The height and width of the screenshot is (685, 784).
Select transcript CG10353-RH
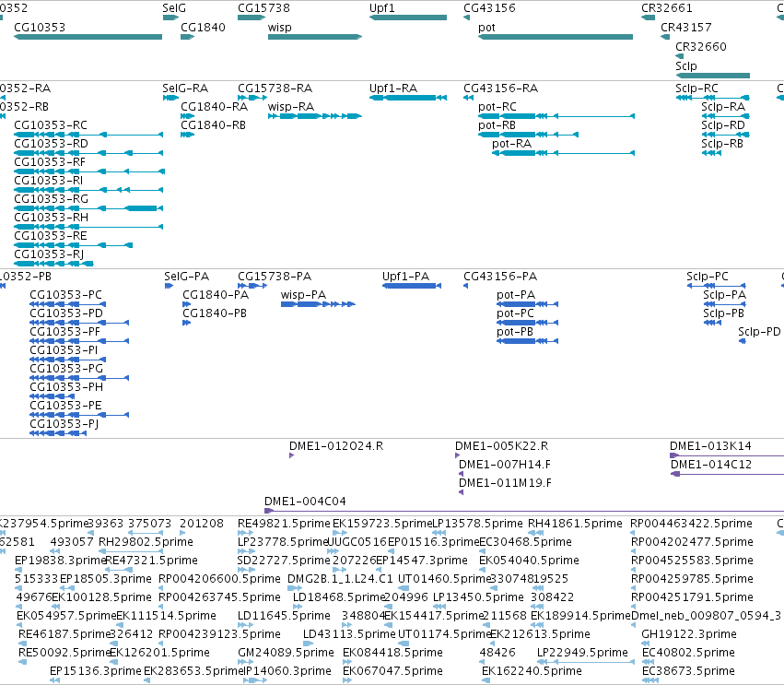[88, 227]
